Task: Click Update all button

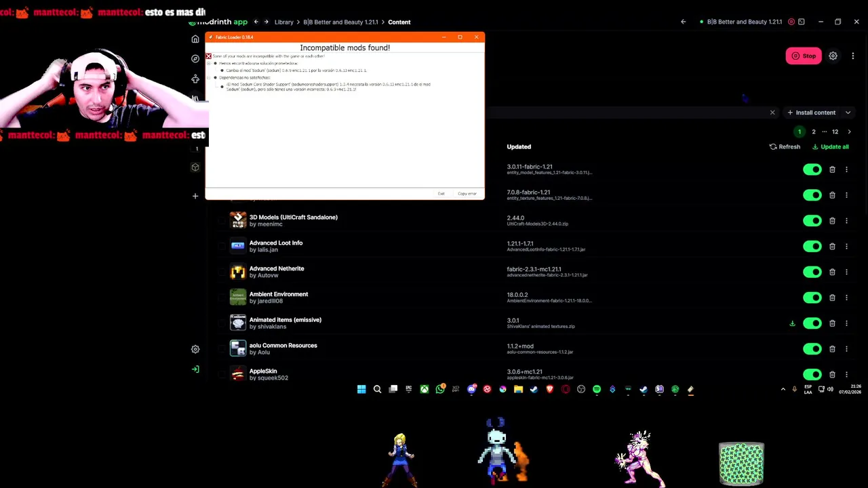Action: (830, 147)
